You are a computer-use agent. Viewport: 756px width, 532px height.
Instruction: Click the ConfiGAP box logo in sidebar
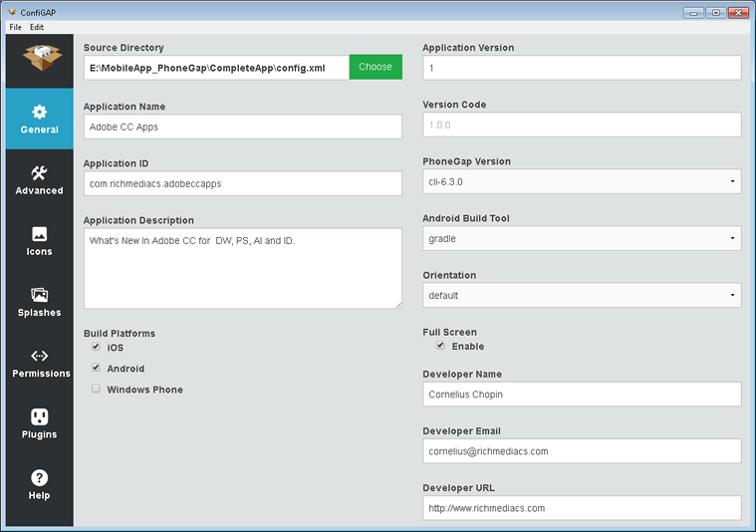tap(42, 58)
